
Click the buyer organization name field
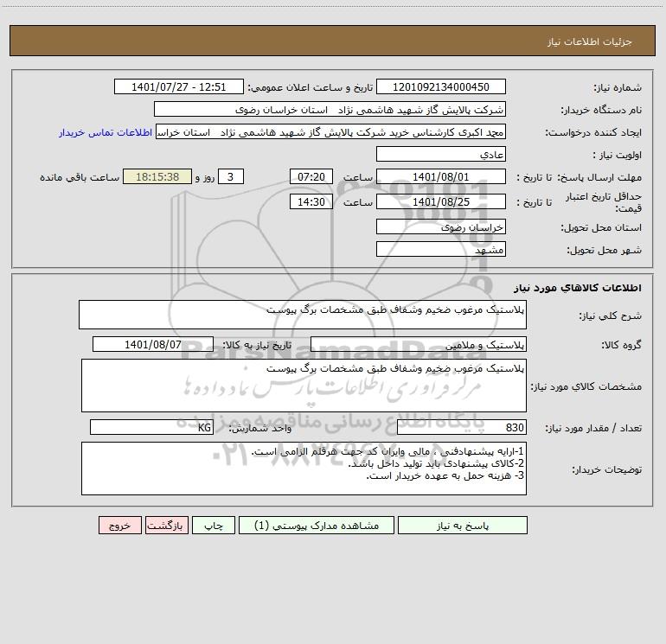click(330, 110)
